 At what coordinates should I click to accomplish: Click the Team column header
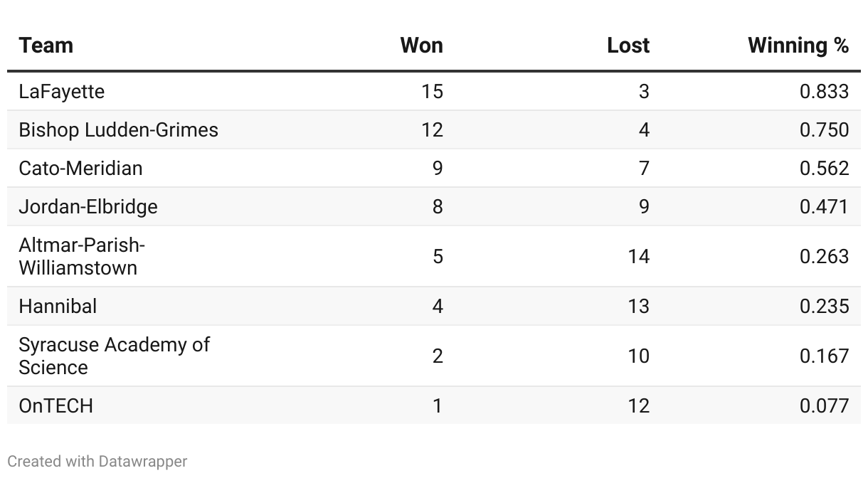coord(46,46)
